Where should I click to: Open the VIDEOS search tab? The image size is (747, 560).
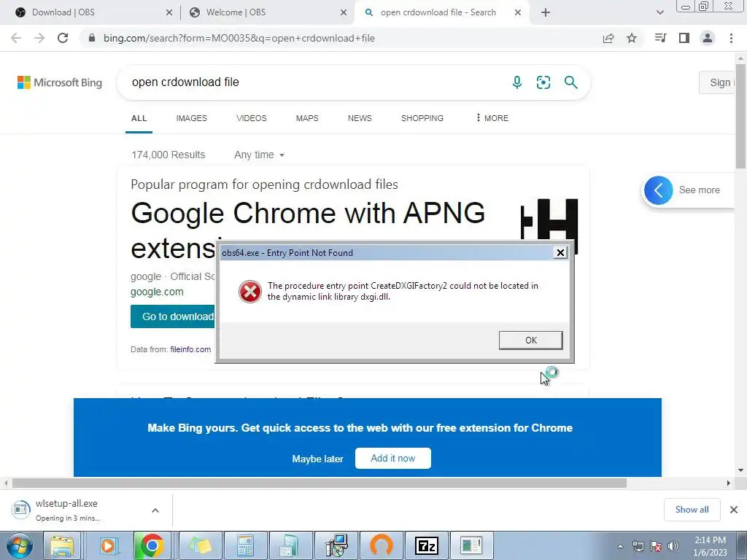pos(252,118)
